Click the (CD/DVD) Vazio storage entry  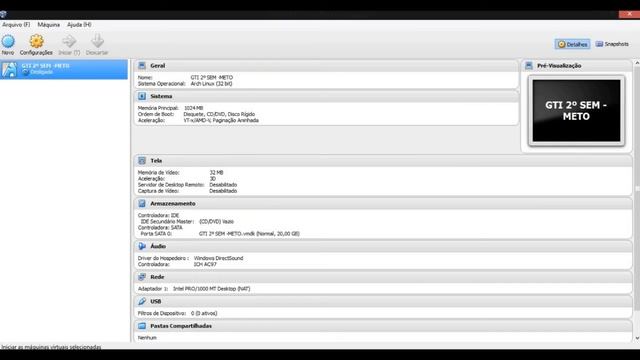click(216, 222)
